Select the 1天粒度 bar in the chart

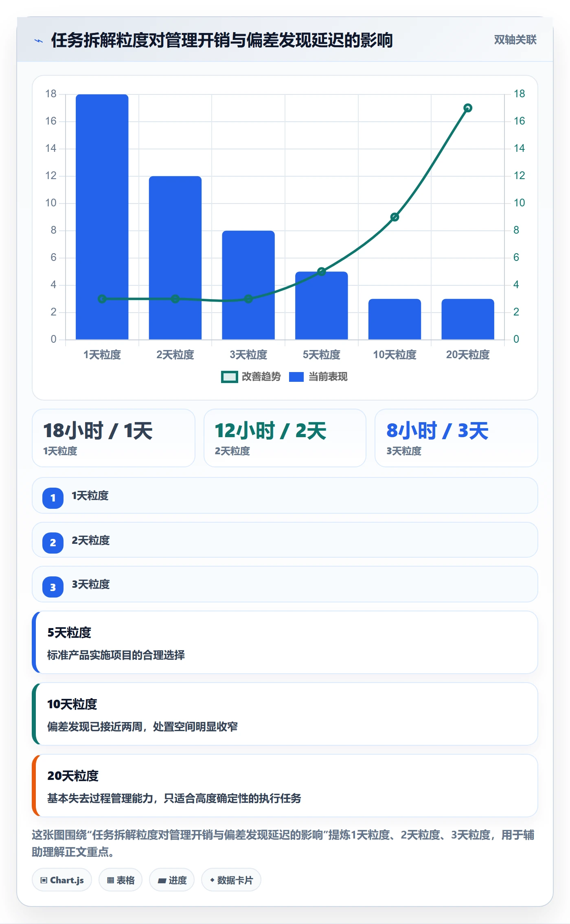coord(102,217)
